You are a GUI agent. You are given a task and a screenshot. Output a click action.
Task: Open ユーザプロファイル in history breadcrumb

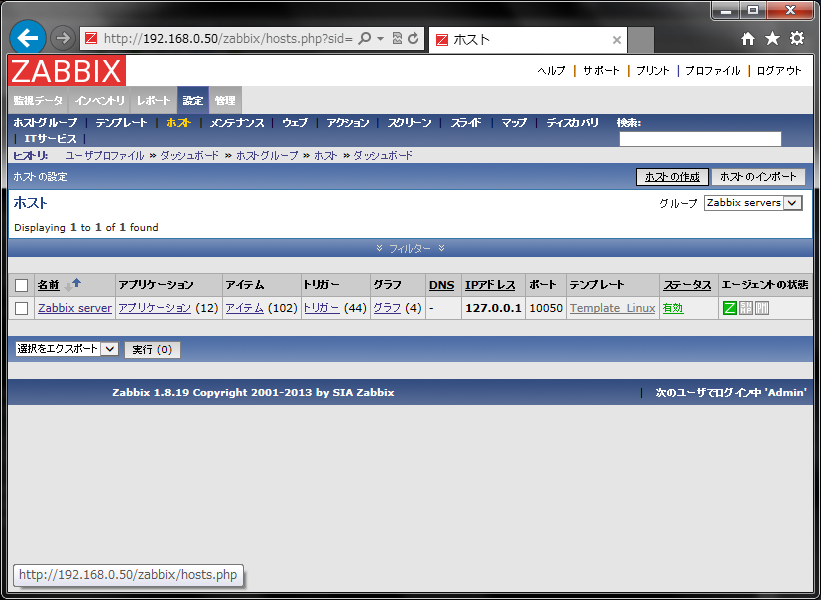pyautogui.click(x=105, y=155)
